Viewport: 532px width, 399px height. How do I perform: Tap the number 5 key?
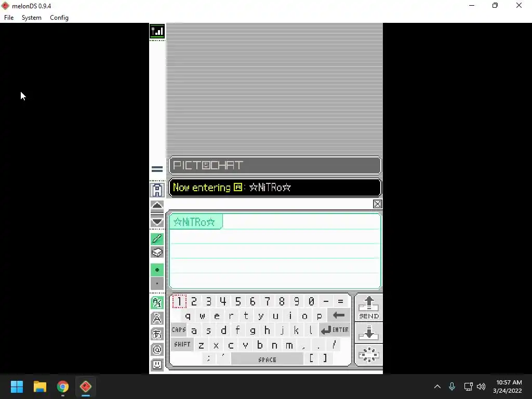pos(238,301)
